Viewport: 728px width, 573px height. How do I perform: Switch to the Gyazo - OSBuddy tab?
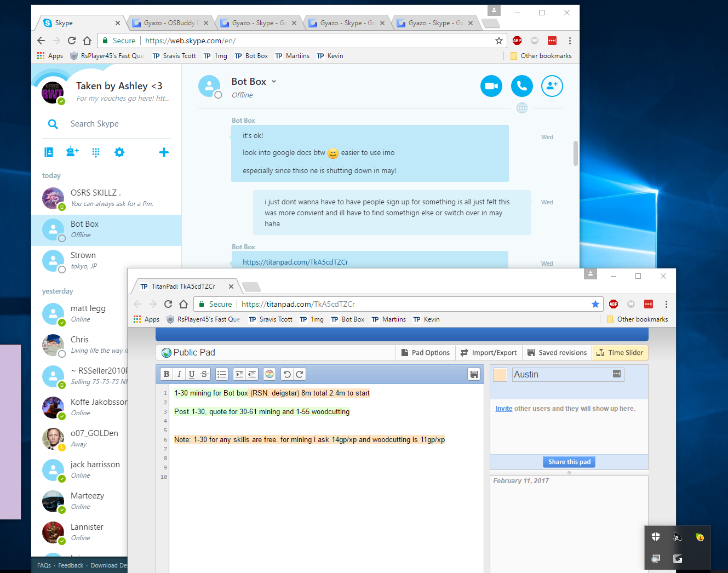coord(170,23)
